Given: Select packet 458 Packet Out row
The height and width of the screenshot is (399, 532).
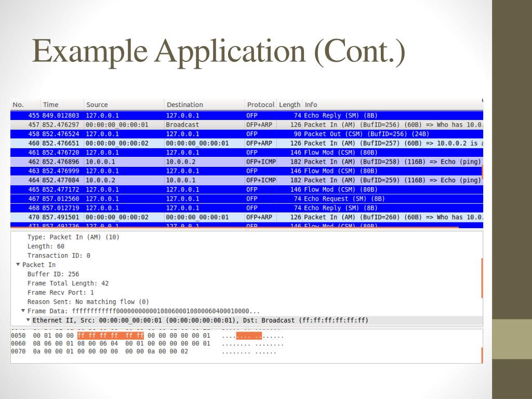Looking at the screenshot, I should pyautogui.click(x=247, y=134).
